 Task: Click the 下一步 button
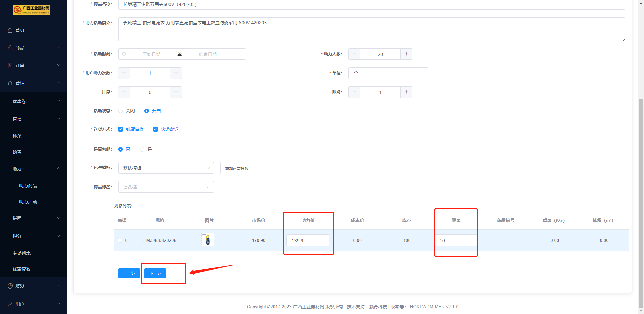coord(155,273)
